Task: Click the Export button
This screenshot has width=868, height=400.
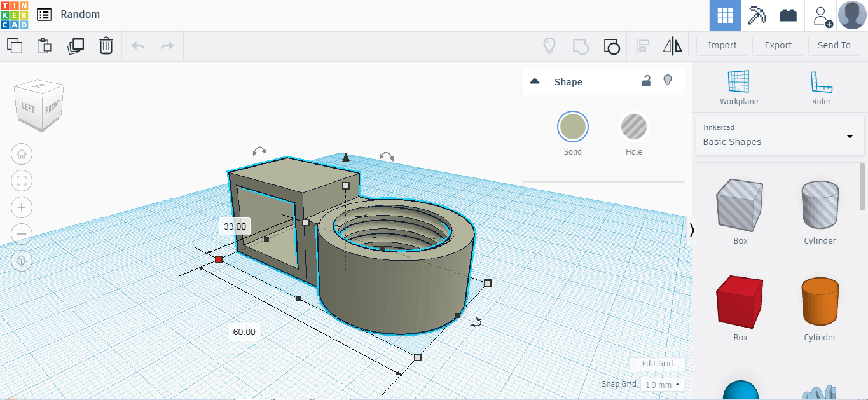Action: pos(778,45)
